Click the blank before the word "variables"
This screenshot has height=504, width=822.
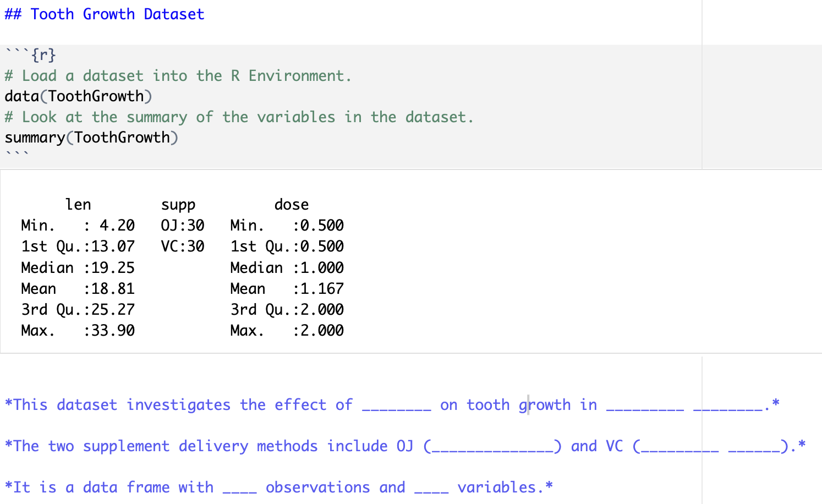coord(431,490)
